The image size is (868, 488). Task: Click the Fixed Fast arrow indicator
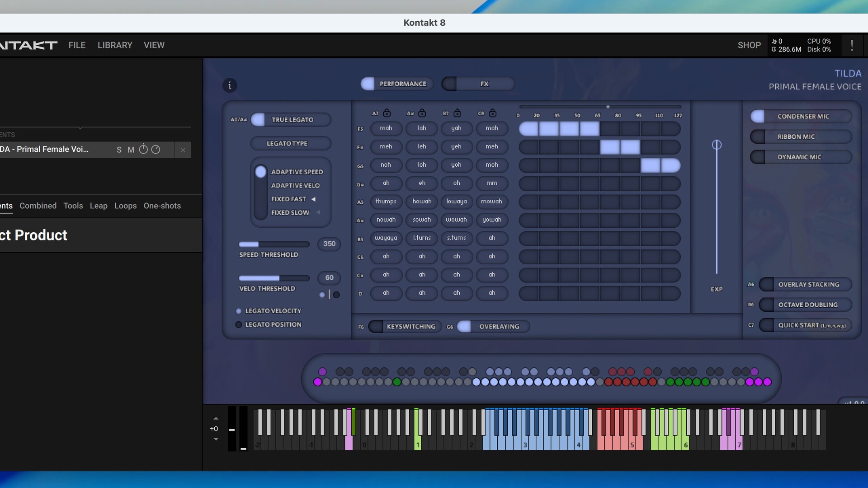click(313, 199)
